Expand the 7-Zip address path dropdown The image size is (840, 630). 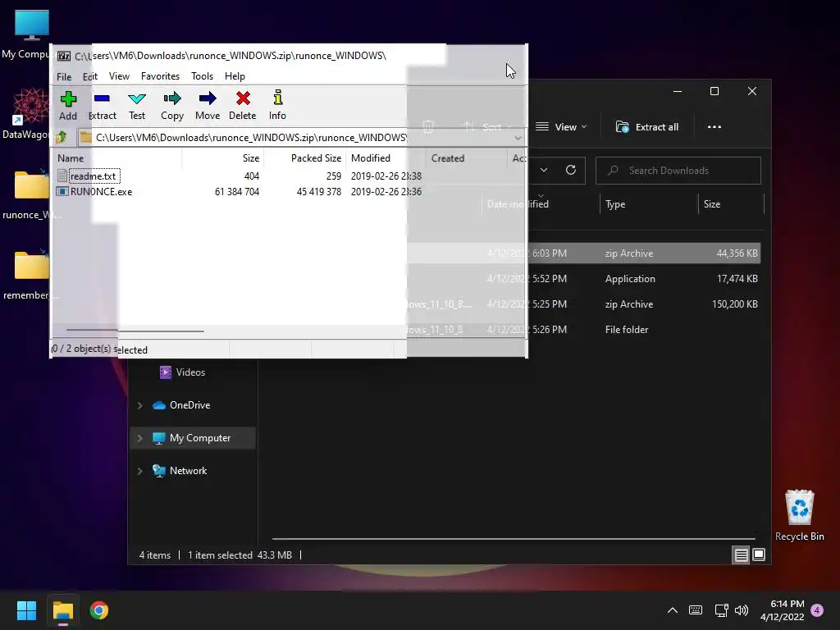518,138
